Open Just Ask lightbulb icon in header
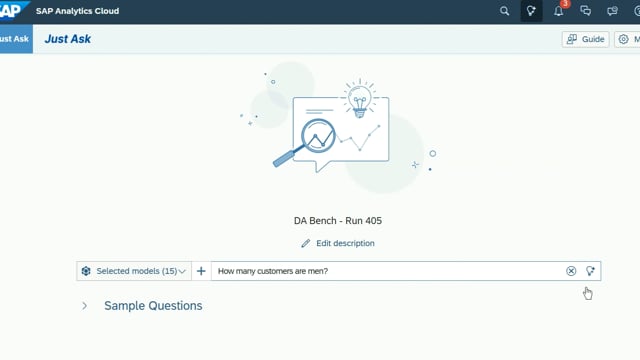Viewport: 640px width, 360px height. (531, 11)
